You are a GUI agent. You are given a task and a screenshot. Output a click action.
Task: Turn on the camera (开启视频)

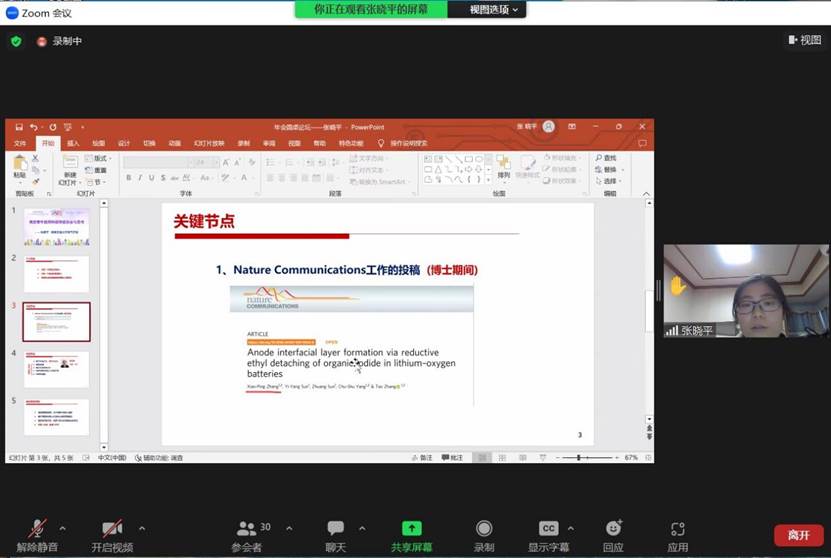click(x=112, y=529)
